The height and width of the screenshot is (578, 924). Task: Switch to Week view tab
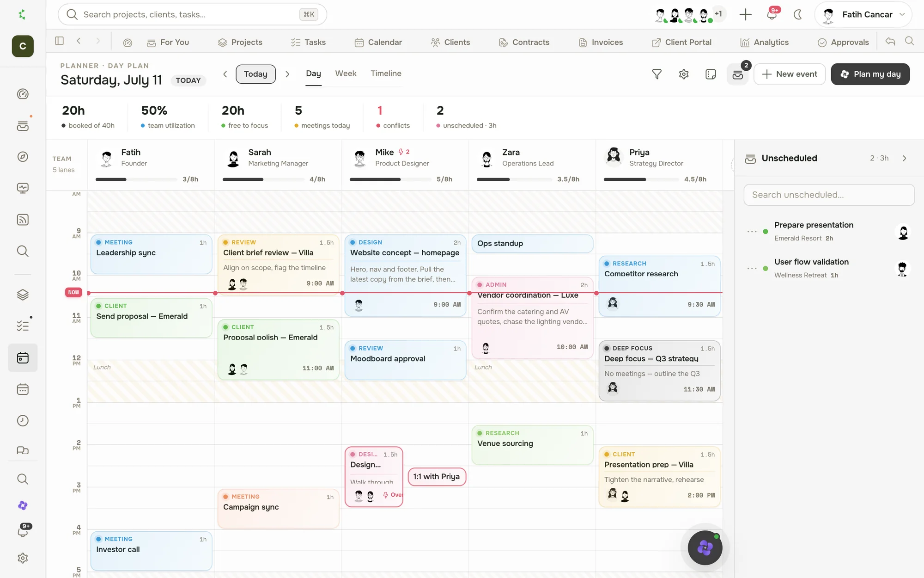click(346, 74)
